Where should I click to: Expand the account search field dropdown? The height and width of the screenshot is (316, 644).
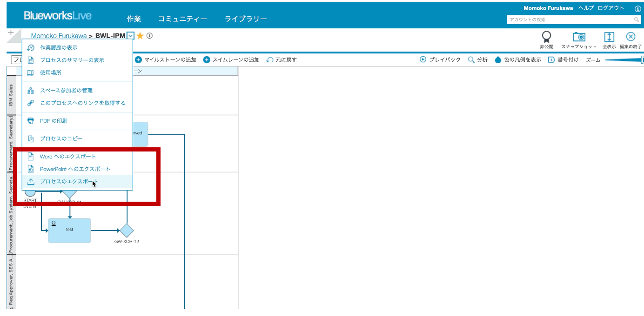pyautogui.click(x=637, y=20)
